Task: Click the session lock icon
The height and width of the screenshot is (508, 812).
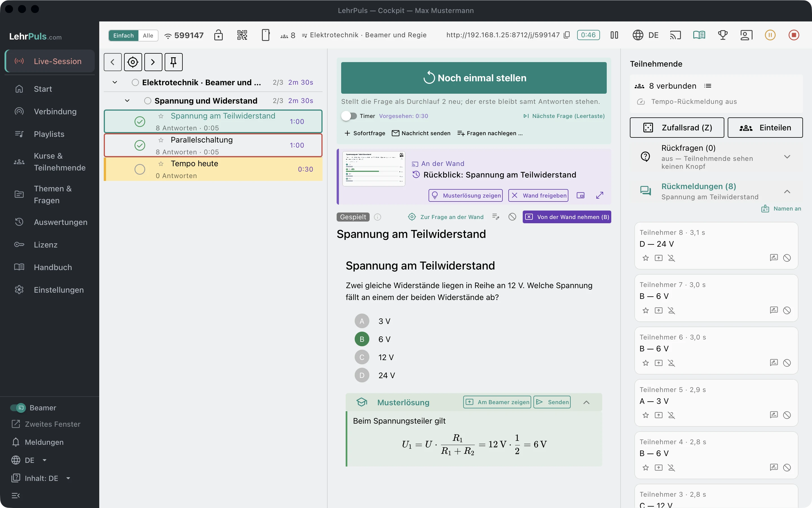Action: (x=219, y=35)
